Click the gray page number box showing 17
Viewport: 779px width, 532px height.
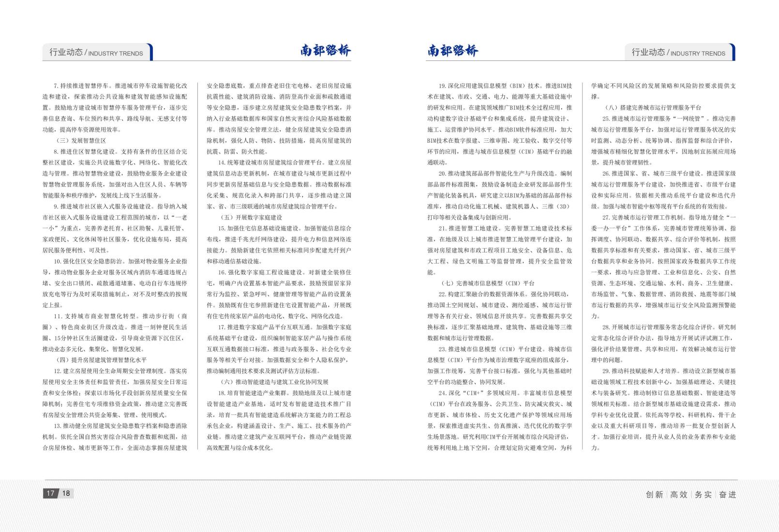click(x=50, y=493)
